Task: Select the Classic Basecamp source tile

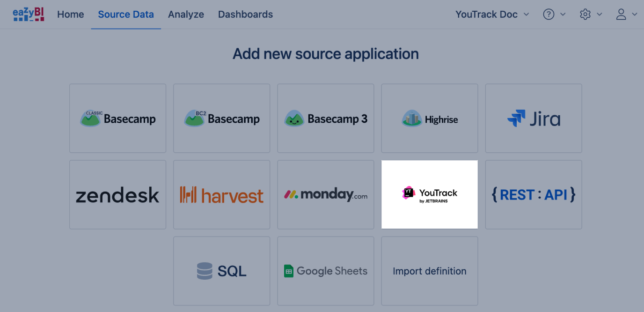Action: pyautogui.click(x=117, y=119)
